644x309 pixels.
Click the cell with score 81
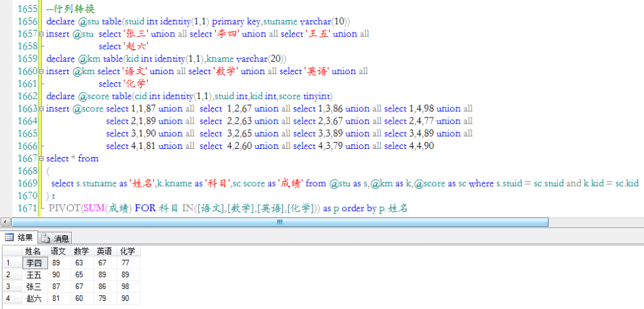(60, 298)
